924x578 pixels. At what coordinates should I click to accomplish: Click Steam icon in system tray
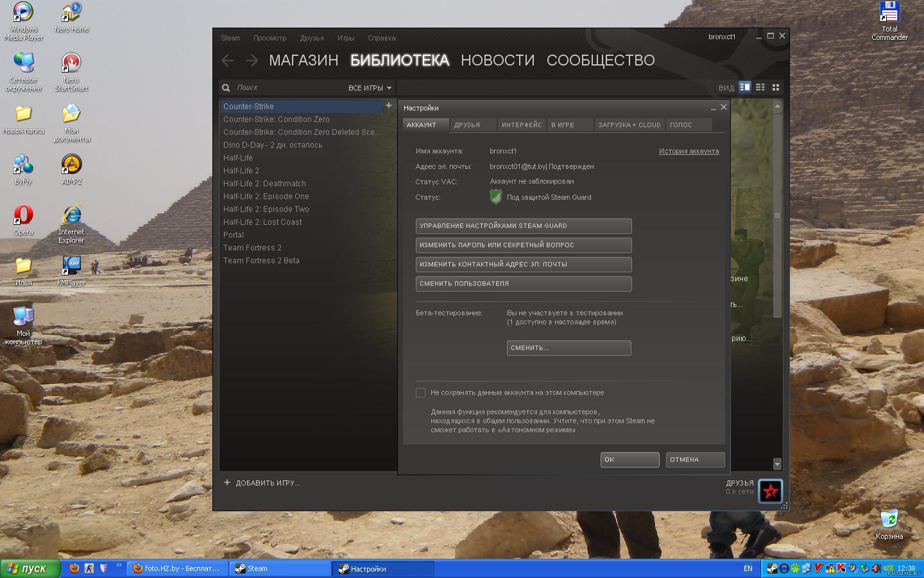(x=773, y=568)
